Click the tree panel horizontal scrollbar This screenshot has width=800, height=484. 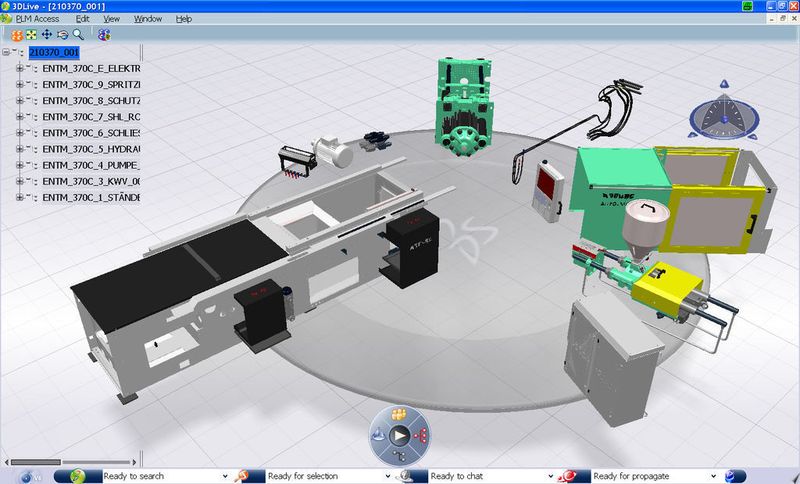click(x=70, y=462)
